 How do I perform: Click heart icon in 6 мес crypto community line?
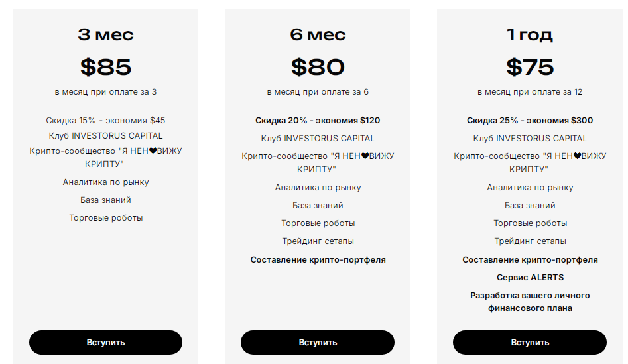365,156
